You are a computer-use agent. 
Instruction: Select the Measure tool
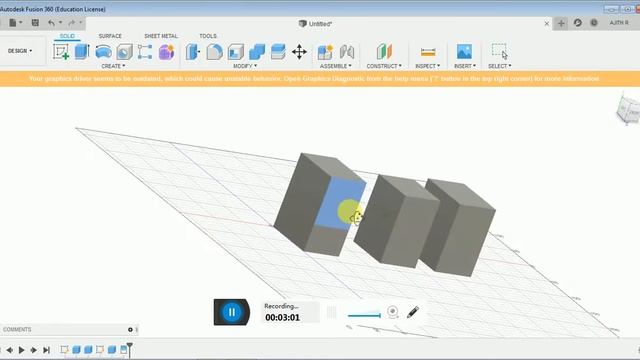(x=428, y=52)
